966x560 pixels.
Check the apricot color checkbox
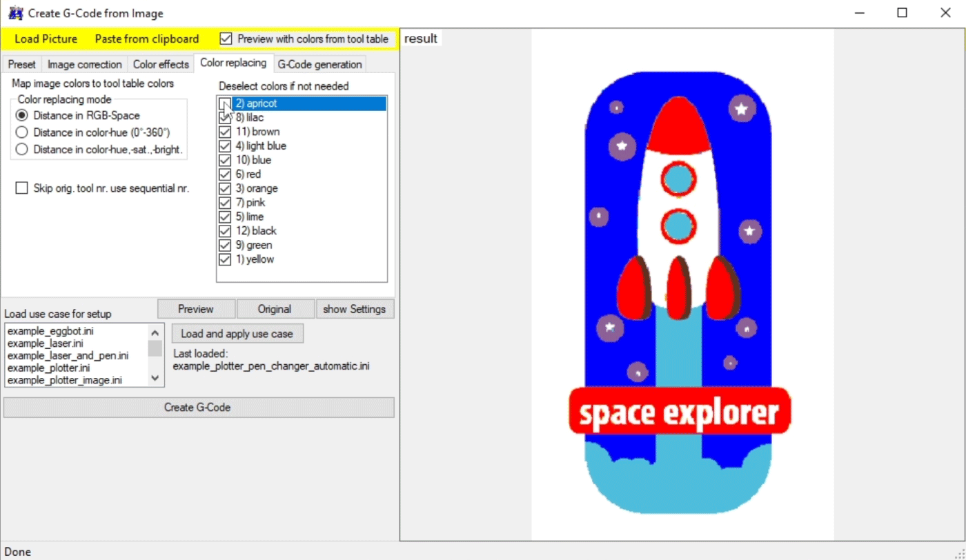225,103
